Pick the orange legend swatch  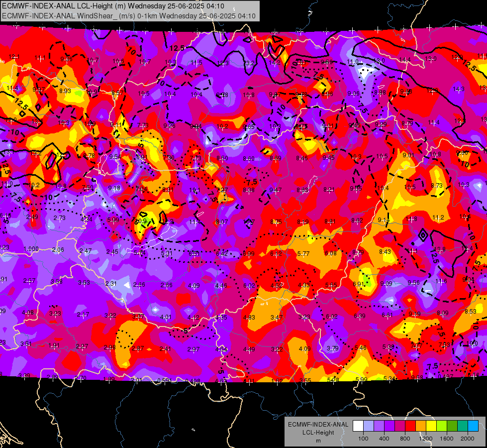[x=421, y=426]
